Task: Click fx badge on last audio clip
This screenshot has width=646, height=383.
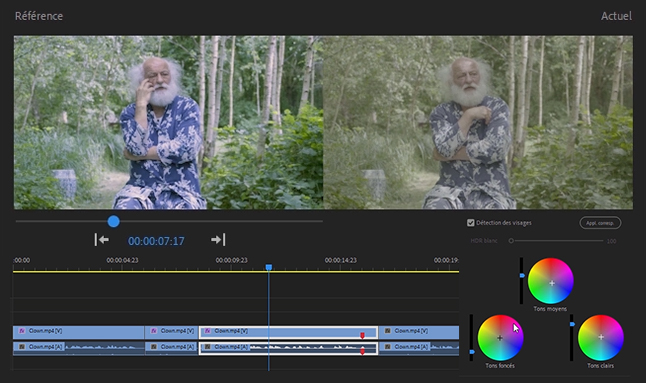Action: [x=388, y=347]
